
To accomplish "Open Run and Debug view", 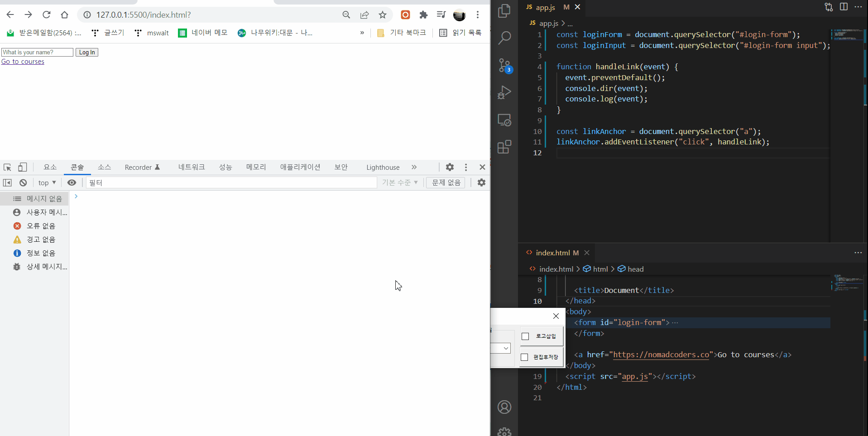I will [504, 93].
